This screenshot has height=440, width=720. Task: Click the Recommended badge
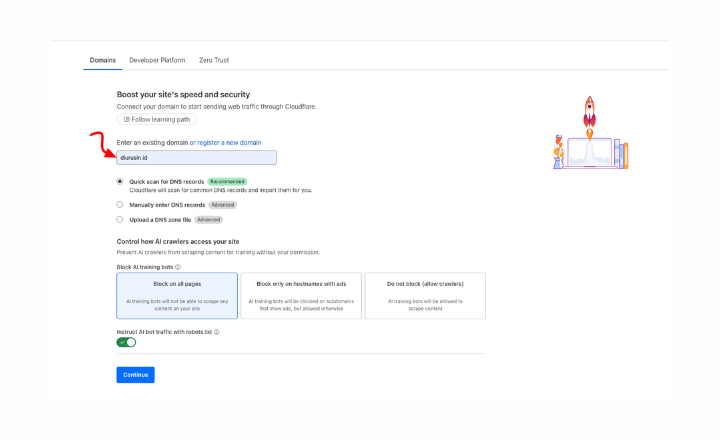(x=227, y=181)
